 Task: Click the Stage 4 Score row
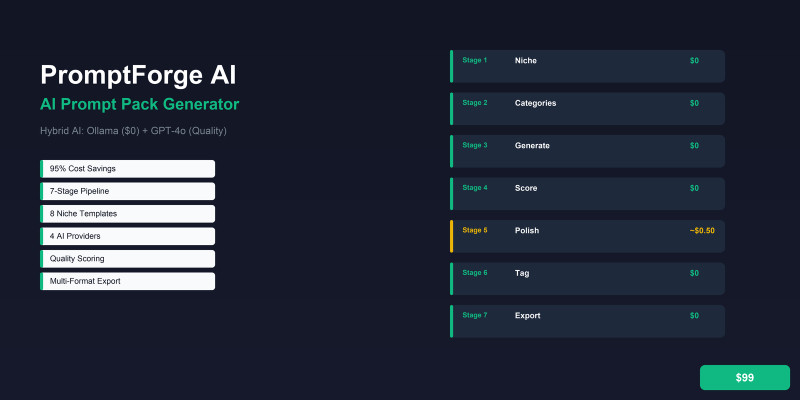pos(587,194)
